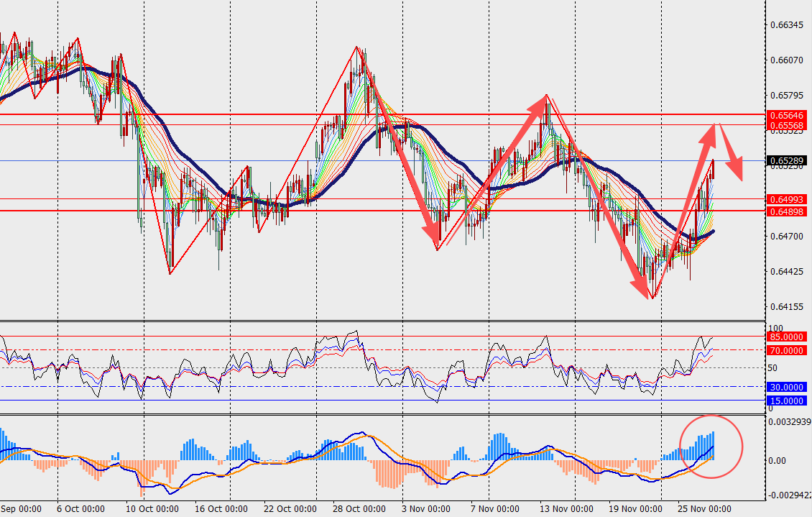This screenshot has height=517, width=812.
Task: Select the 0.64993 horizontal line price label
Action: pos(788,199)
